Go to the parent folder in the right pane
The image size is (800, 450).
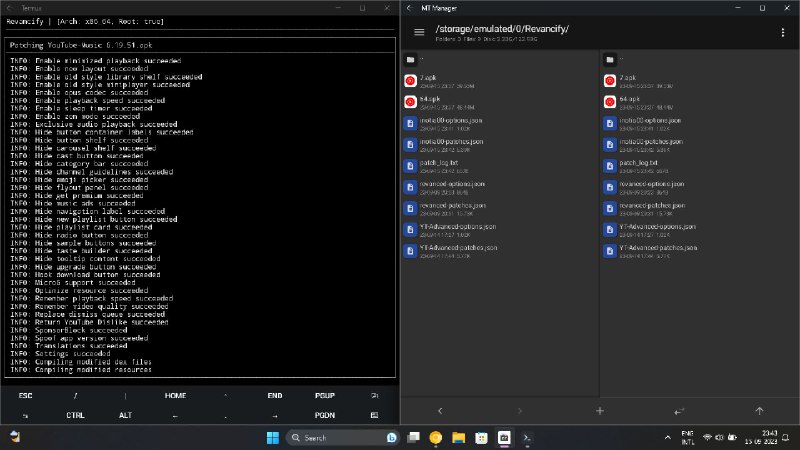coord(699,60)
